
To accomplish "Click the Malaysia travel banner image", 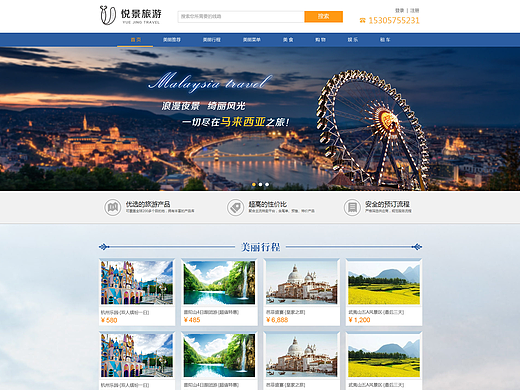I will tap(260, 119).
